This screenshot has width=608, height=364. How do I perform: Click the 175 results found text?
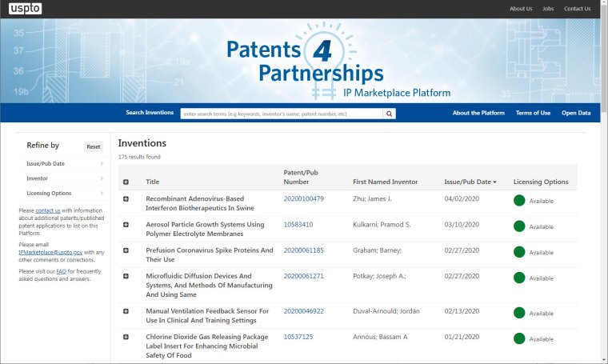(x=139, y=157)
